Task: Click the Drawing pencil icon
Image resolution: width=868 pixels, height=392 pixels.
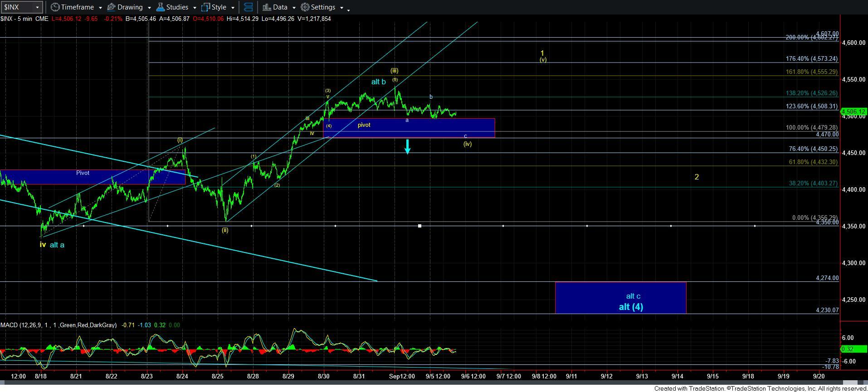Action: (111, 7)
